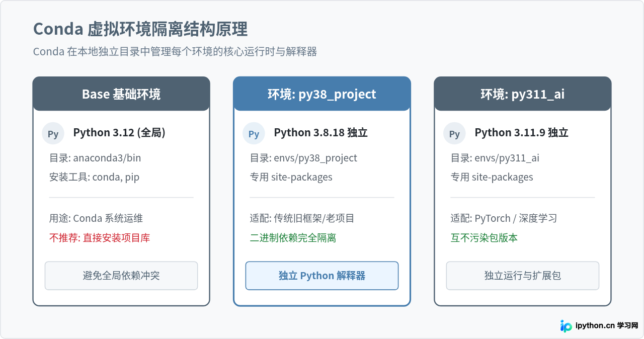Click the text 用途: Conda 系统运维

tap(96, 218)
